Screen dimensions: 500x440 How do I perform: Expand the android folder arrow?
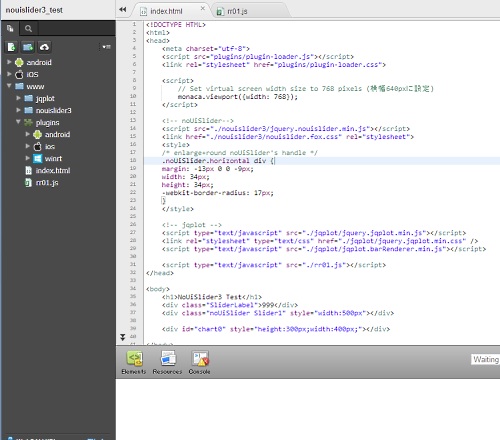9,62
